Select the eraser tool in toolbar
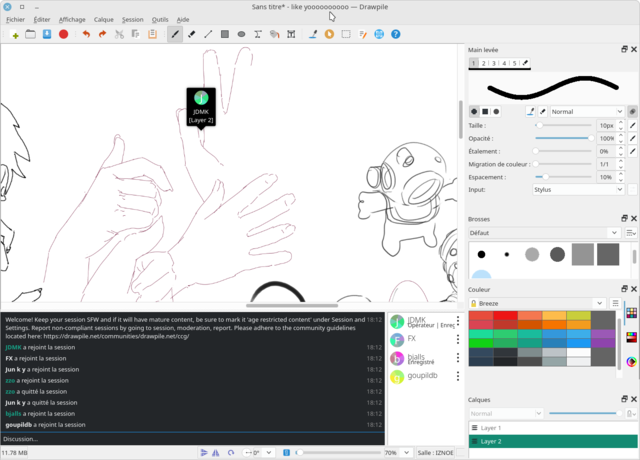 [192, 34]
